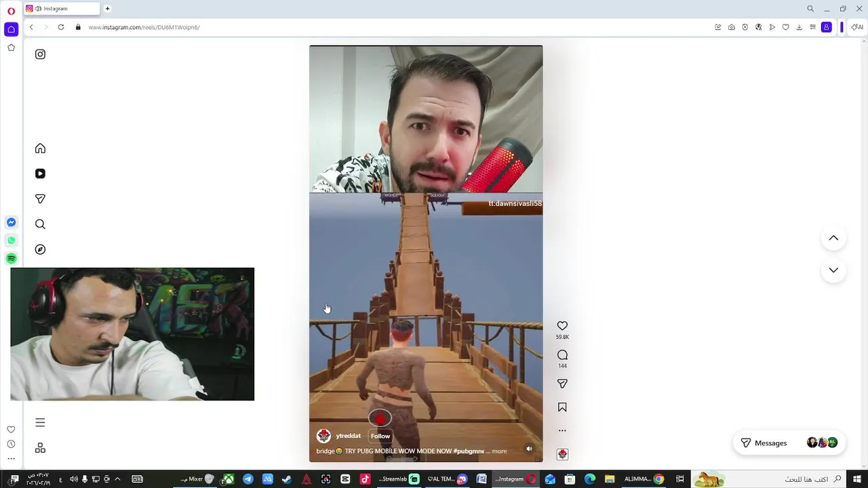Image resolution: width=868 pixels, height=488 pixels.
Task: Open Opera sidebar Start Page button
Action: [11, 29]
